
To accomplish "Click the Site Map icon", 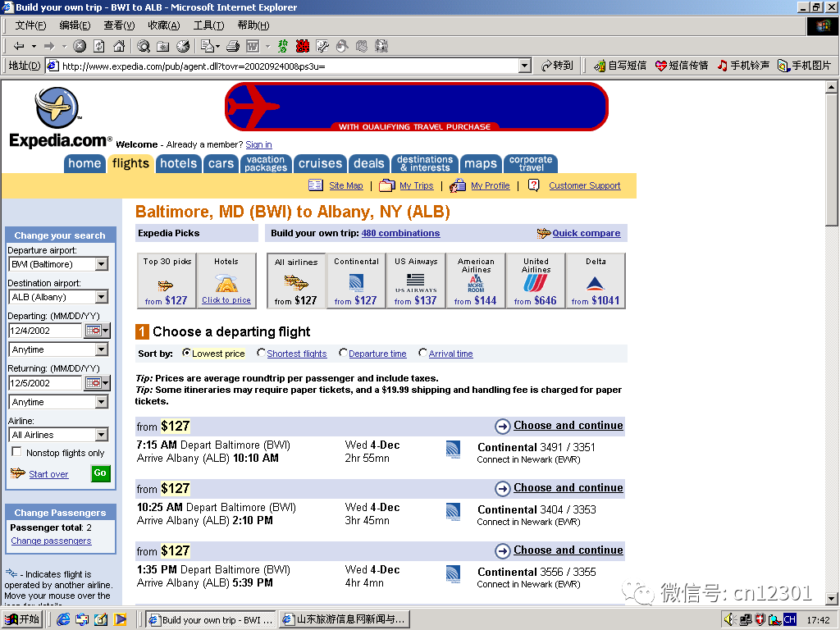I will [316, 185].
